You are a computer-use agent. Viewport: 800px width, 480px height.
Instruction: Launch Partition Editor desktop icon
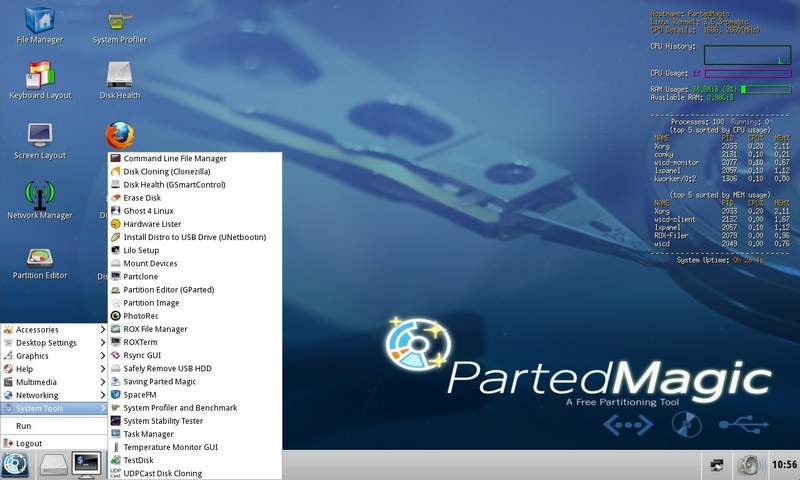pos(40,263)
